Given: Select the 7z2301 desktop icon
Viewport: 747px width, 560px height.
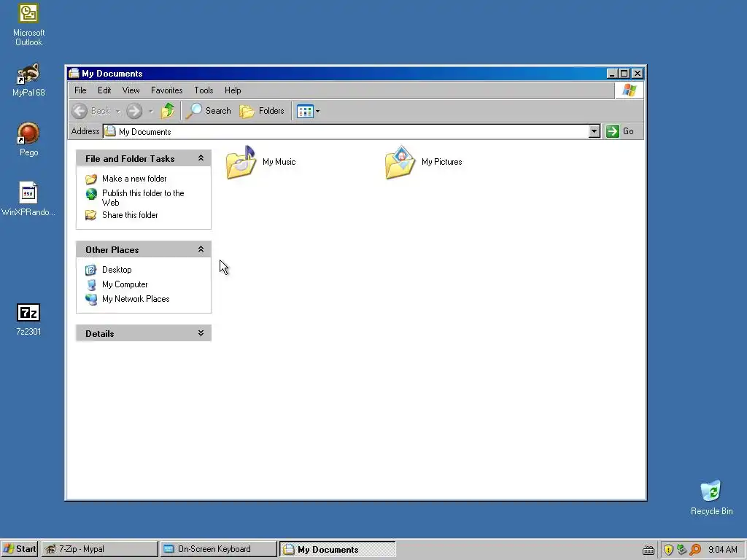Looking at the screenshot, I should click(28, 319).
